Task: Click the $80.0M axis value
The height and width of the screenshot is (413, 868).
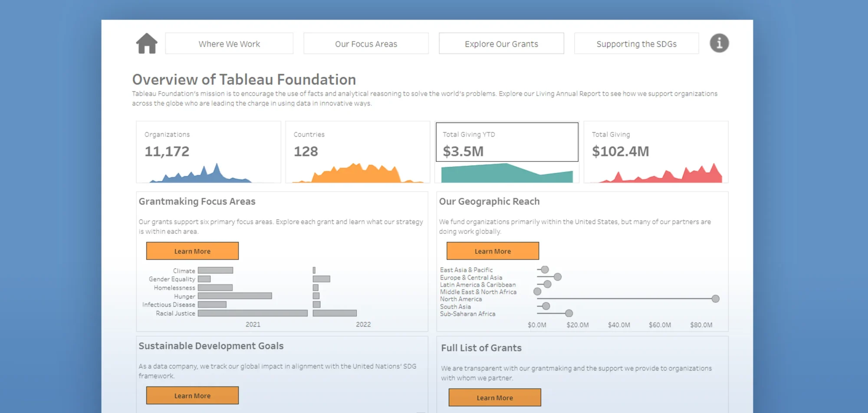Action: coord(701,325)
